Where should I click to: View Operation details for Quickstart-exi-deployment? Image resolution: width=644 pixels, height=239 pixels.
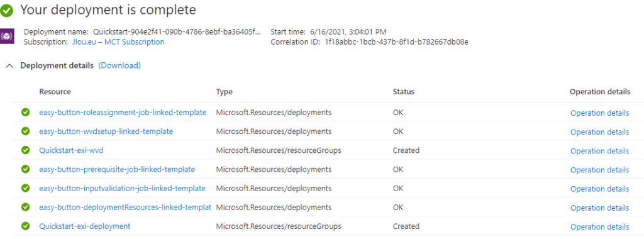(x=599, y=226)
